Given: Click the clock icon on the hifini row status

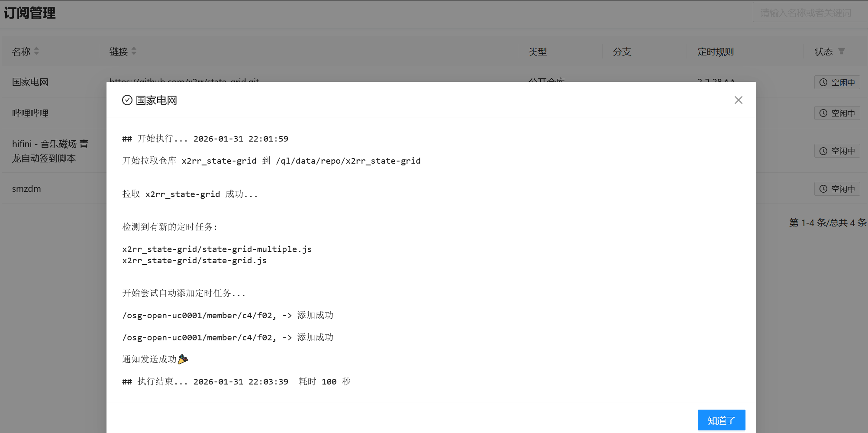Looking at the screenshot, I should click(823, 151).
